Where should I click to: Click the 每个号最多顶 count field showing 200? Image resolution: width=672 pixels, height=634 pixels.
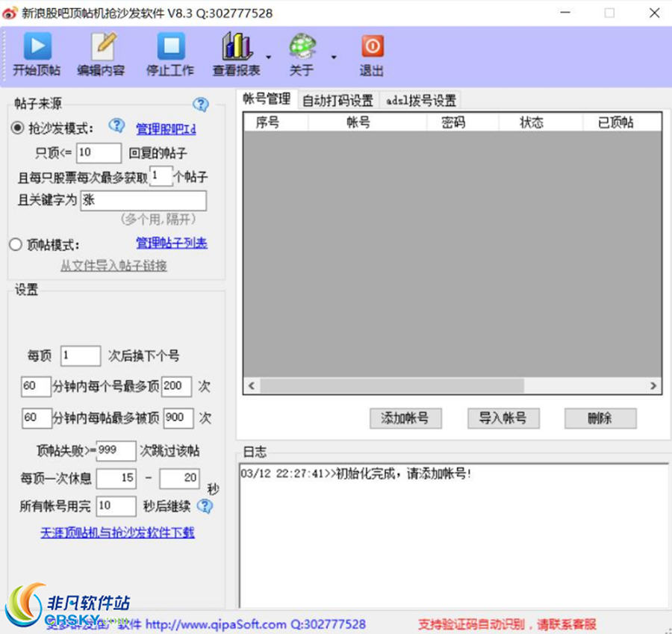point(176,386)
